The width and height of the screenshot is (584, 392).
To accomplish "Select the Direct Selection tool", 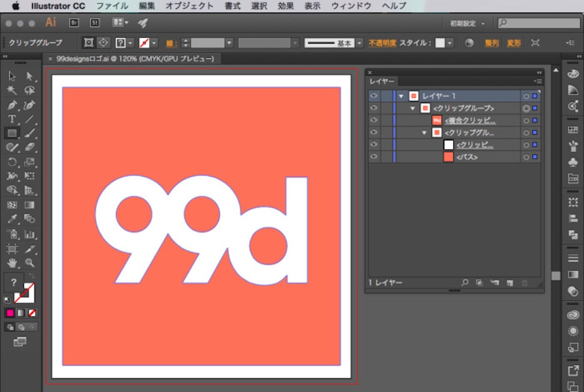I will point(30,76).
